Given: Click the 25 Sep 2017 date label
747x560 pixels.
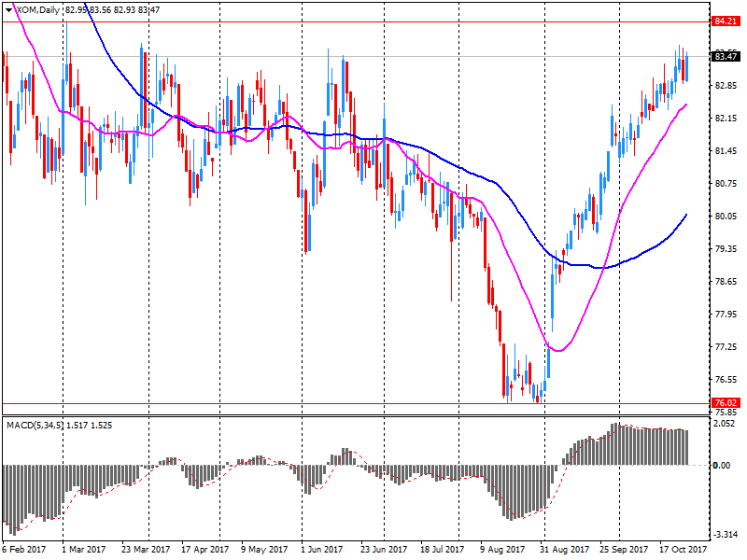Looking at the screenshot, I should 624,550.
